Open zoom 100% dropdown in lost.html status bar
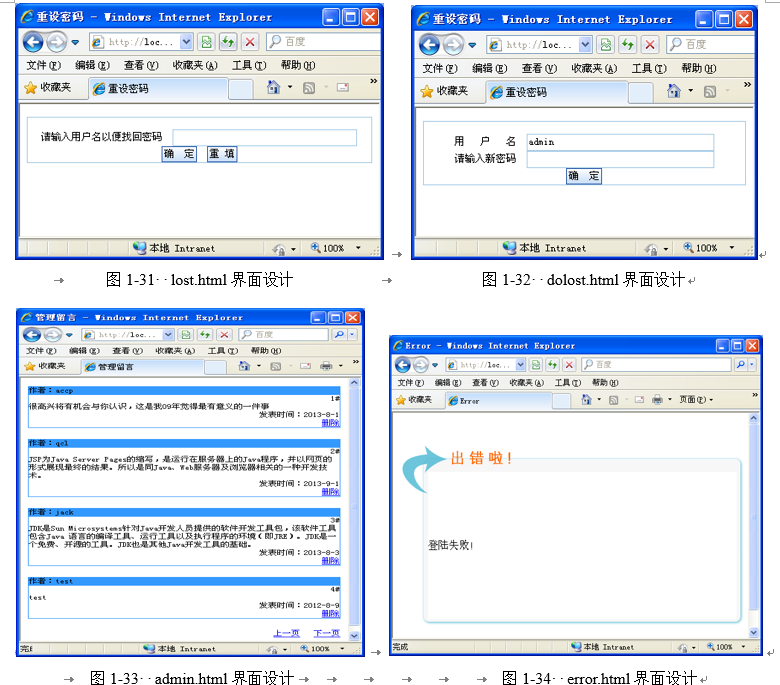780x685 pixels. point(358,248)
